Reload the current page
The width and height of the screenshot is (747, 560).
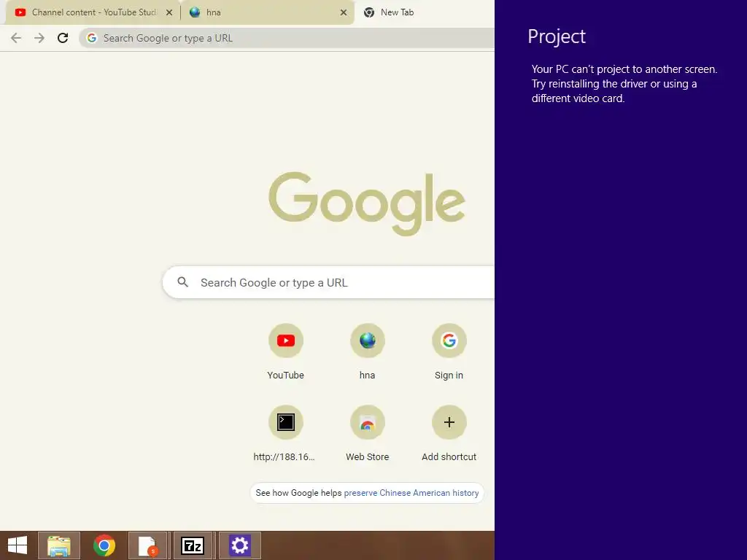(x=63, y=38)
